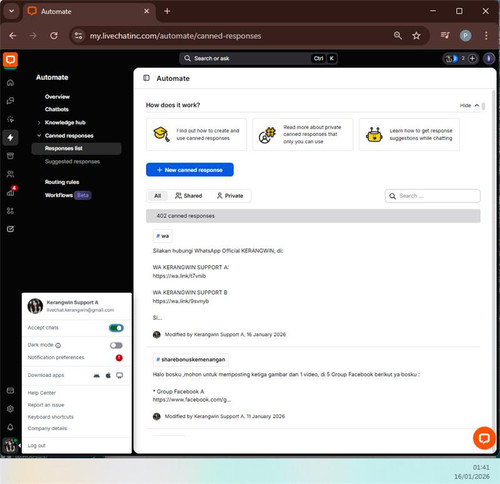This screenshot has height=484, width=500.
Task: Click Log out
Action: coord(37,446)
